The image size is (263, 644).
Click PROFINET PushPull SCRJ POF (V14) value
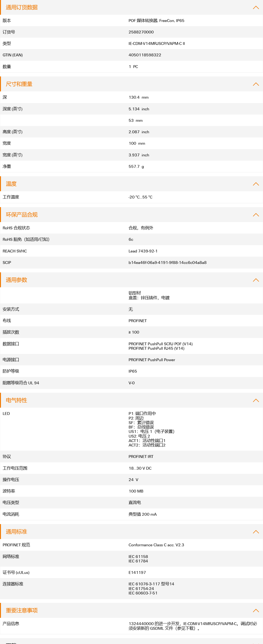pos(161,344)
